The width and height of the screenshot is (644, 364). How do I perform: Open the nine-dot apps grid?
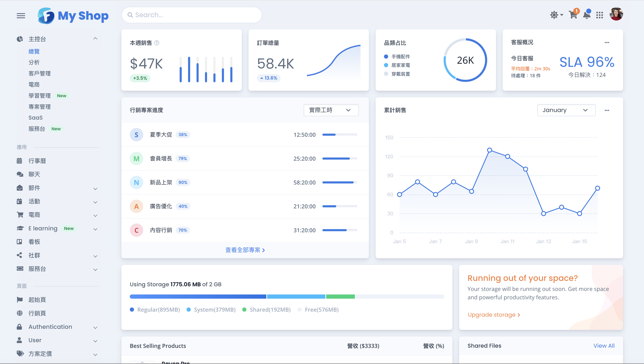[599, 15]
